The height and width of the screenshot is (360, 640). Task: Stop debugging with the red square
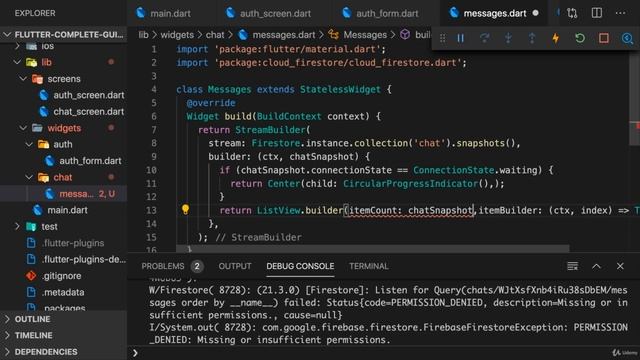click(x=604, y=38)
